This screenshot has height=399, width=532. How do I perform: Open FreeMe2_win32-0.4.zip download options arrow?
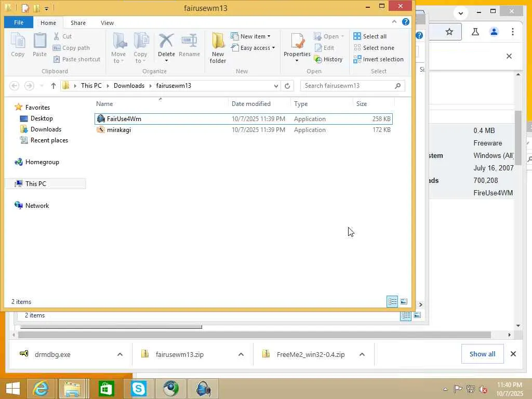[362, 354]
